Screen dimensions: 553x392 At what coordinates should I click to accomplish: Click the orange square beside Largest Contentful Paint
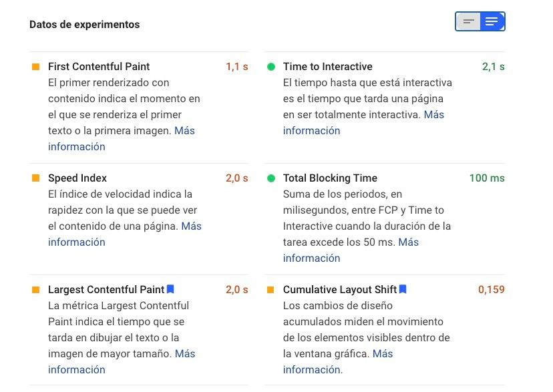[x=35, y=290]
